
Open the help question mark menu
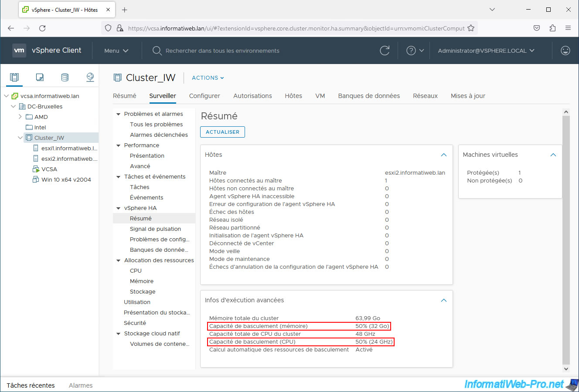pos(415,51)
